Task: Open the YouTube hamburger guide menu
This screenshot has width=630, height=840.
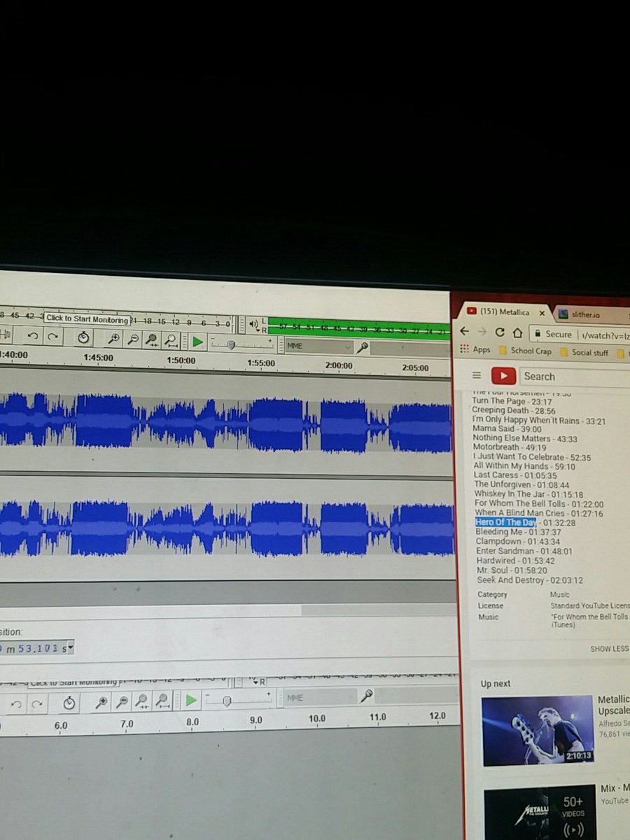Action: [x=477, y=375]
